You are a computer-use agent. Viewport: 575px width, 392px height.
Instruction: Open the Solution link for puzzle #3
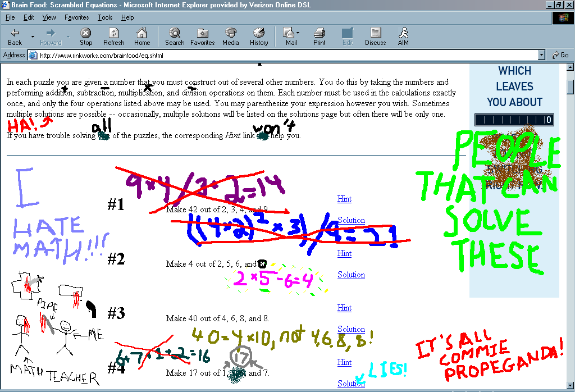[x=351, y=329]
